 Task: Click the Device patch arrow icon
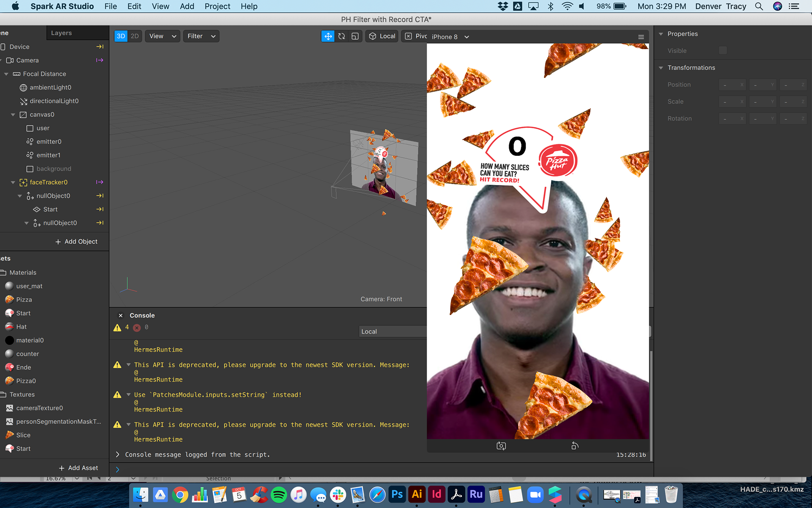click(x=100, y=47)
